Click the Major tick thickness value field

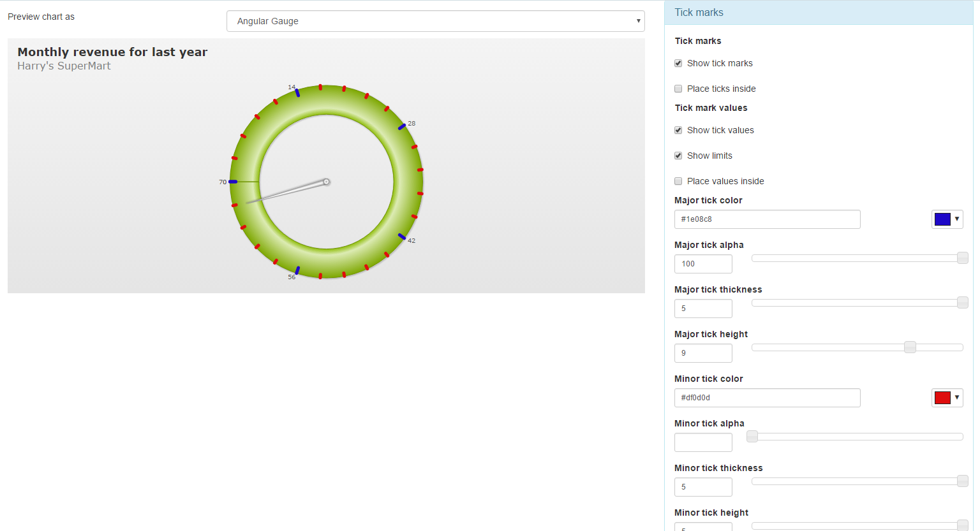coord(703,309)
